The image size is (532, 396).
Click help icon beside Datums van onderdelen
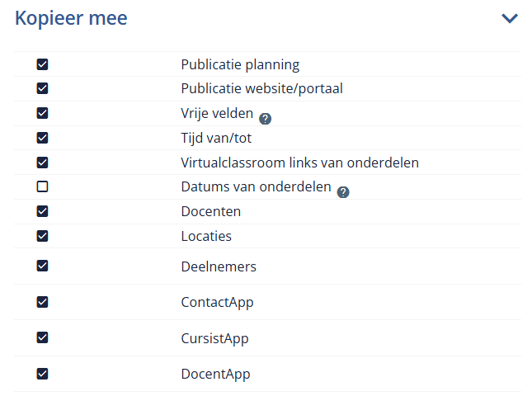(x=343, y=192)
